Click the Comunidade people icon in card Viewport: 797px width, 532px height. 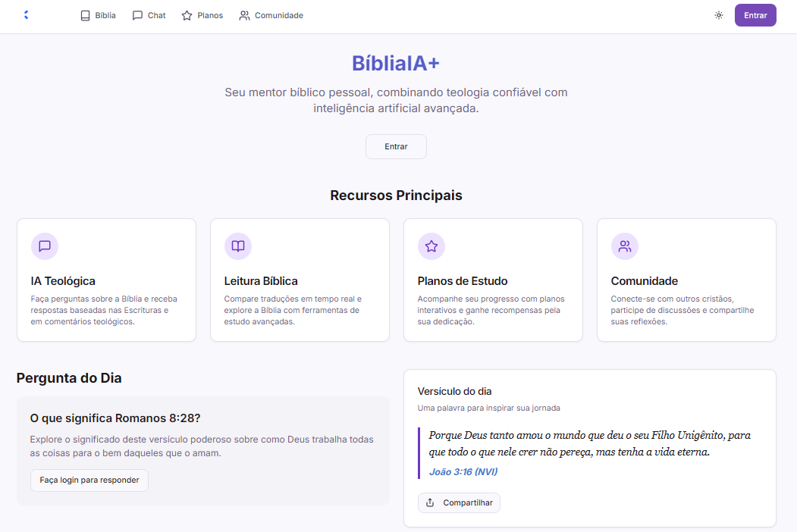click(625, 246)
